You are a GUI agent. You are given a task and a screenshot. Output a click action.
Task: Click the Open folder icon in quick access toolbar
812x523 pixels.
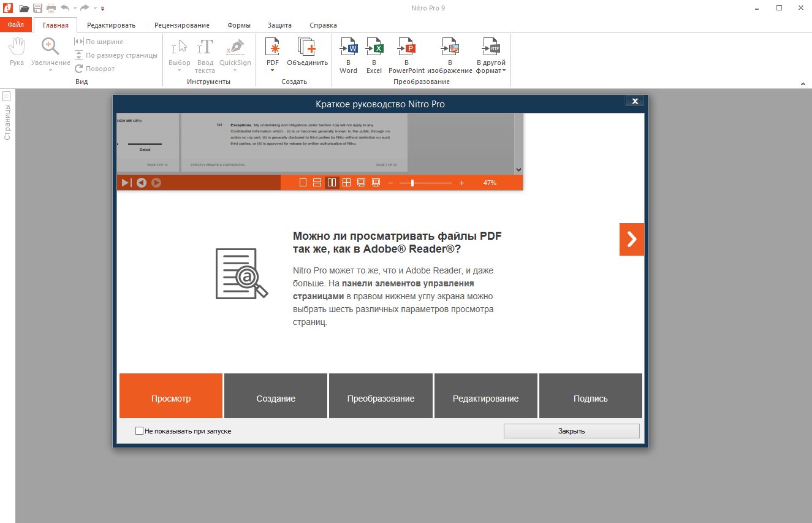pos(25,8)
